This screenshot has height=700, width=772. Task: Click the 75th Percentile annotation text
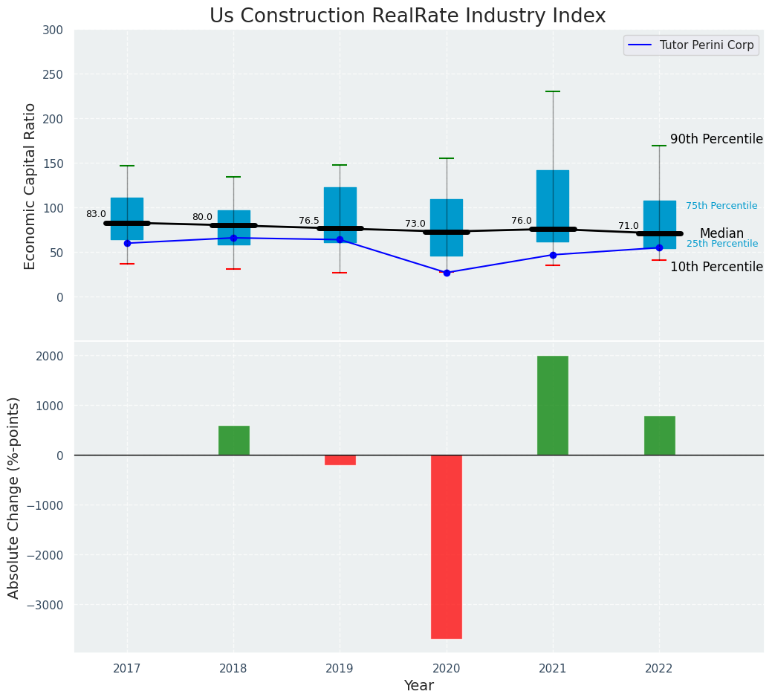click(721, 206)
